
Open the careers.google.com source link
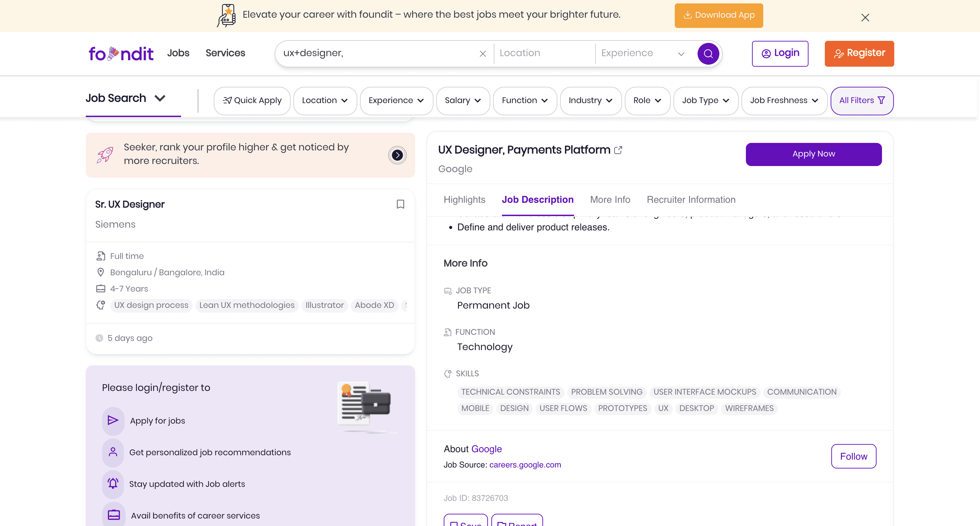(x=525, y=465)
